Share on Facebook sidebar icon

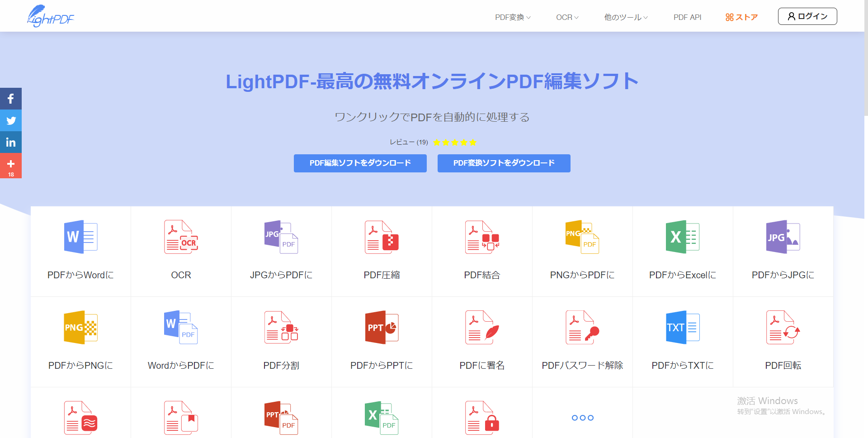pos(11,99)
